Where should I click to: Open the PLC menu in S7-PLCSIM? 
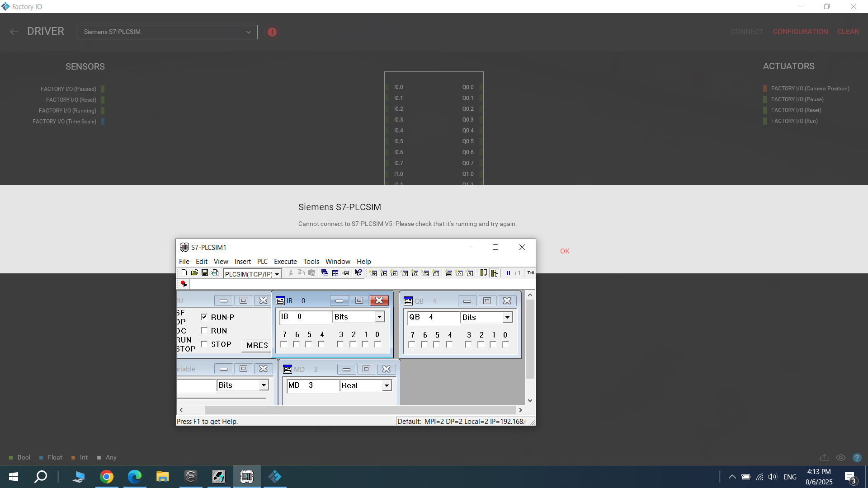click(x=262, y=262)
